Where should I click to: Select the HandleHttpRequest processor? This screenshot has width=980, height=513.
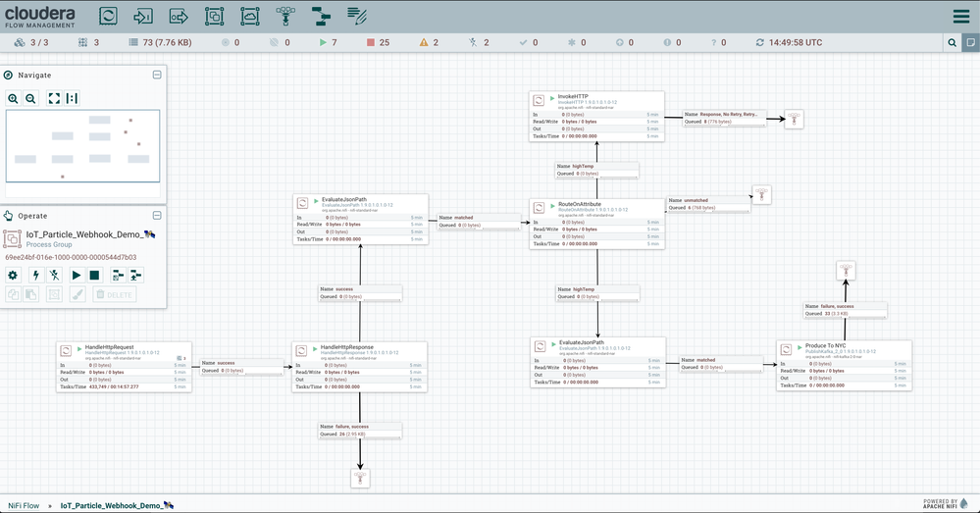124,367
